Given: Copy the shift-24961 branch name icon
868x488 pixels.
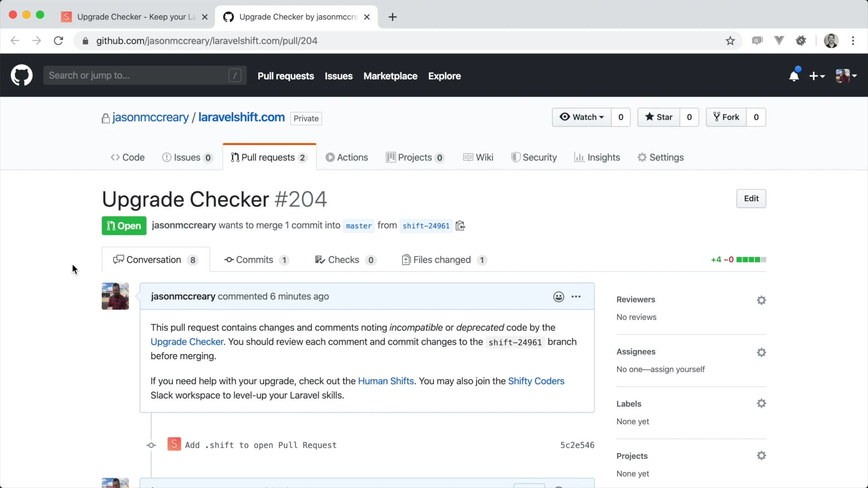Looking at the screenshot, I should click(x=460, y=226).
